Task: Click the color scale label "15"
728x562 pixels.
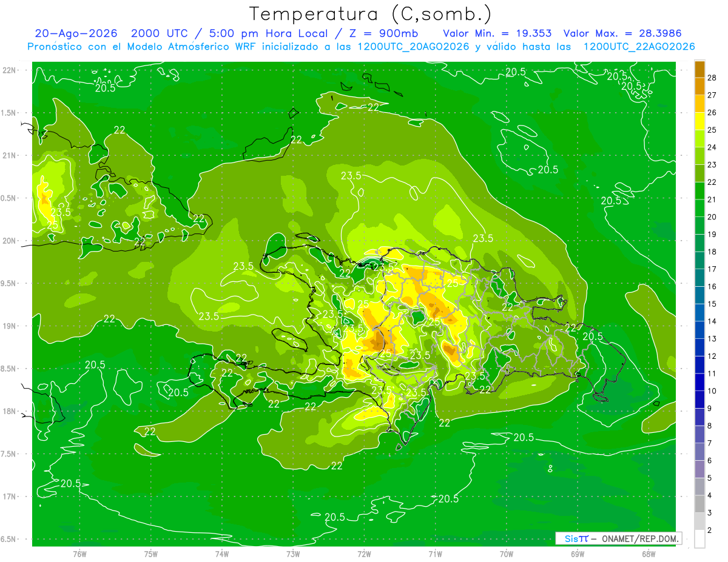Action: pyautogui.click(x=712, y=304)
